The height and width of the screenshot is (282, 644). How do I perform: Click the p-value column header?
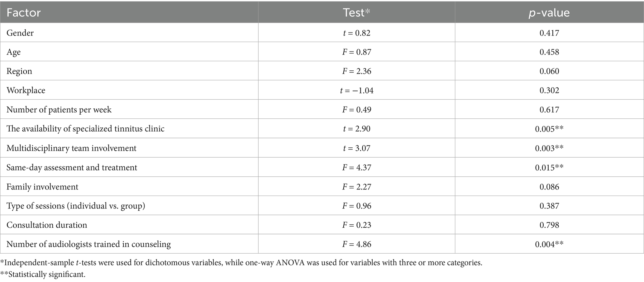pyautogui.click(x=549, y=13)
